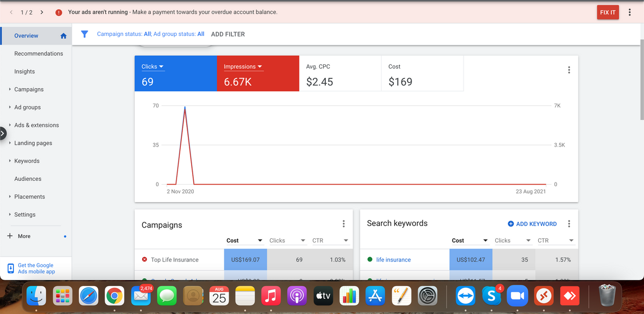The image size is (644, 314).
Task: Open Mail app in the dock
Action: [x=140, y=296]
